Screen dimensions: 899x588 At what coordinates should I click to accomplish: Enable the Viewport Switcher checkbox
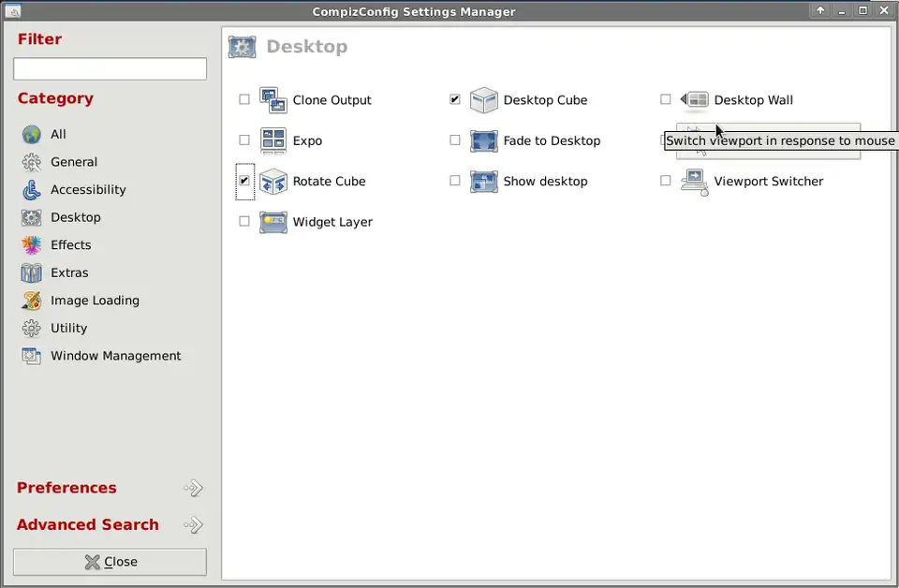tap(666, 181)
